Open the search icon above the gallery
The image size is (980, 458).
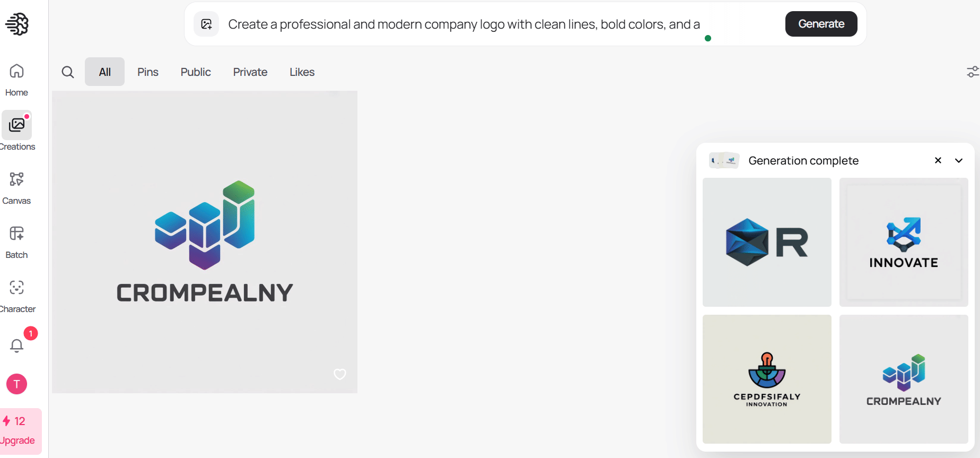[67, 72]
